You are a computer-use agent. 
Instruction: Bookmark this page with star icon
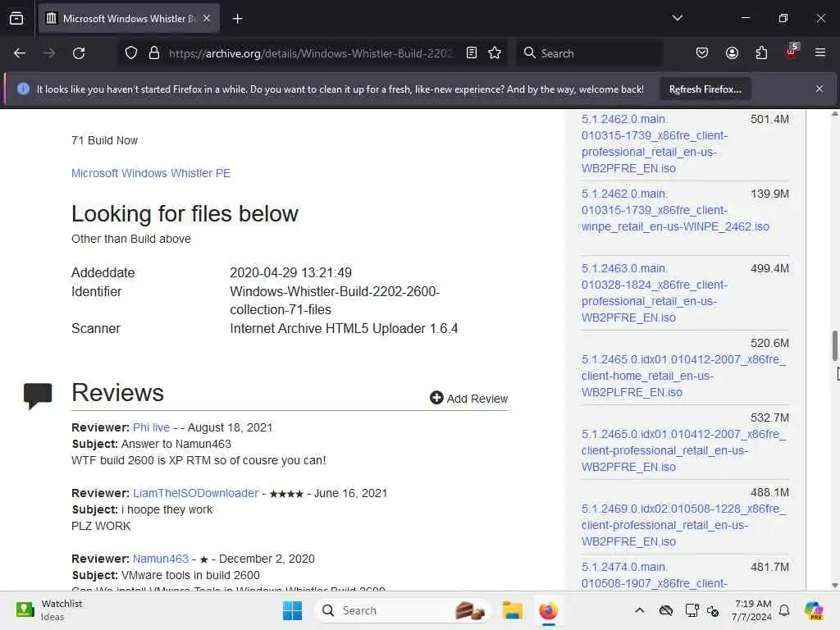(495, 52)
